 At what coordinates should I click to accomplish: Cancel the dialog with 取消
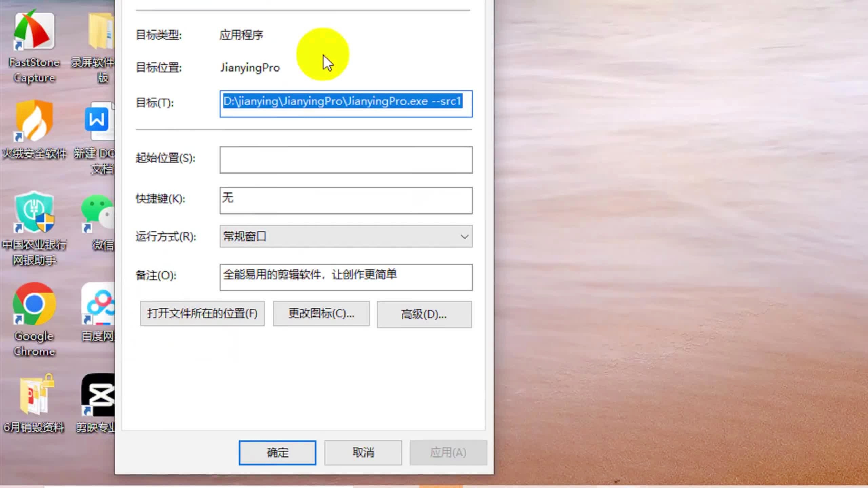363,453
